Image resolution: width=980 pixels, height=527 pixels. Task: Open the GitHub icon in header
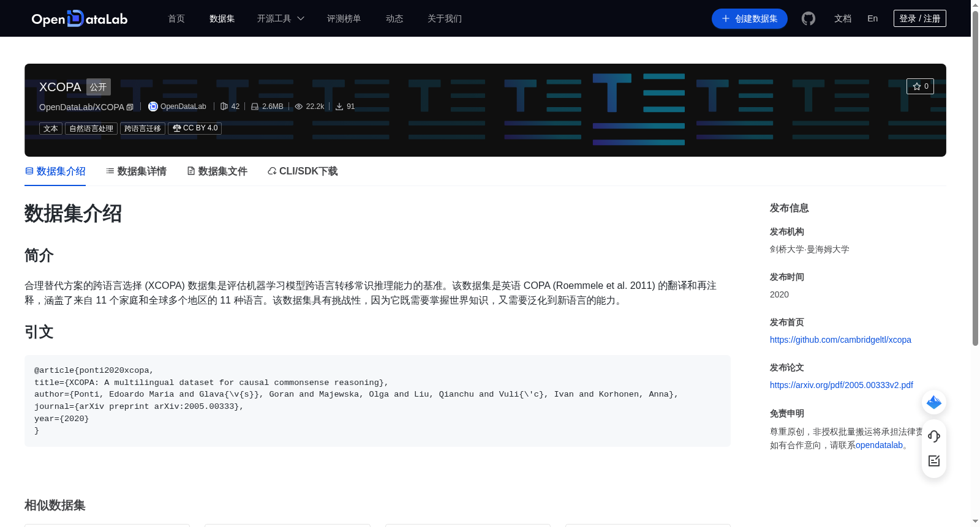(x=809, y=18)
